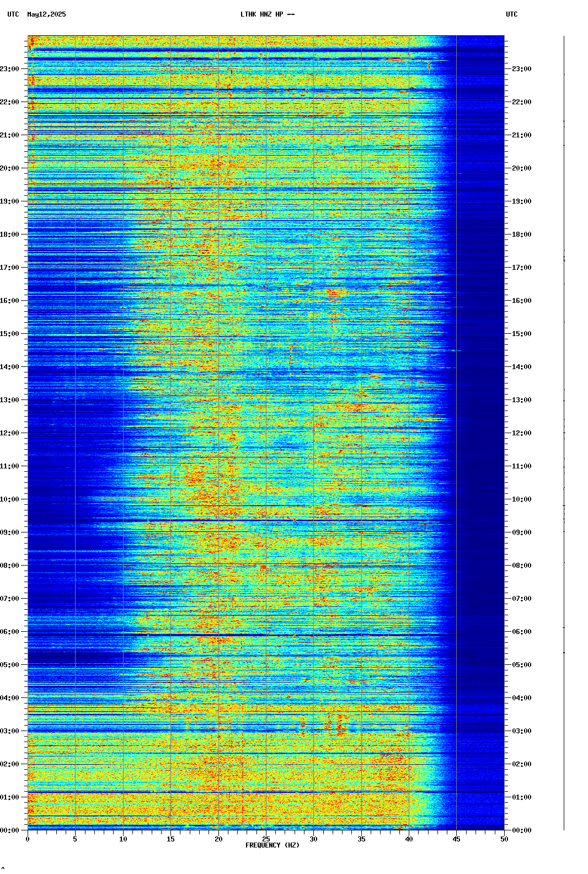Click 14:00 on the right time axis
588x874 pixels.
coord(522,367)
